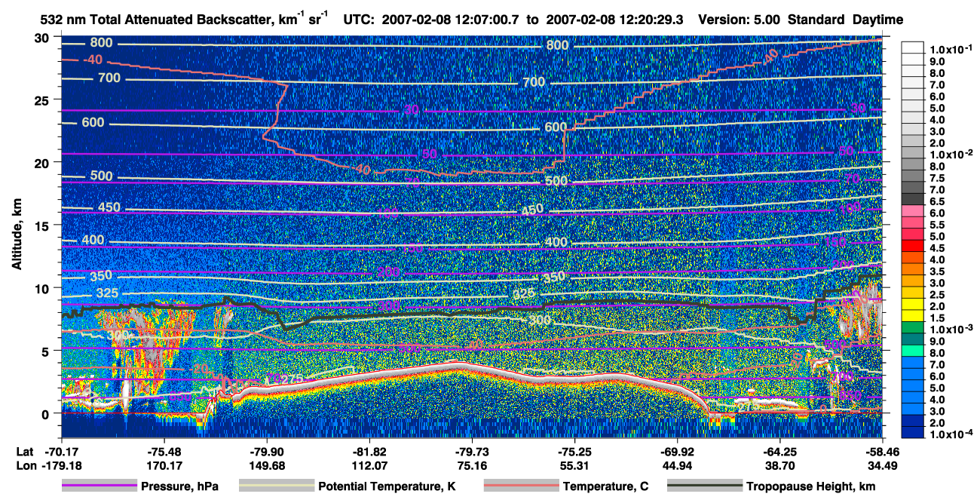The width and height of the screenshot is (980, 503).
Task: Click longitude value 44.94
Action: [677, 465]
